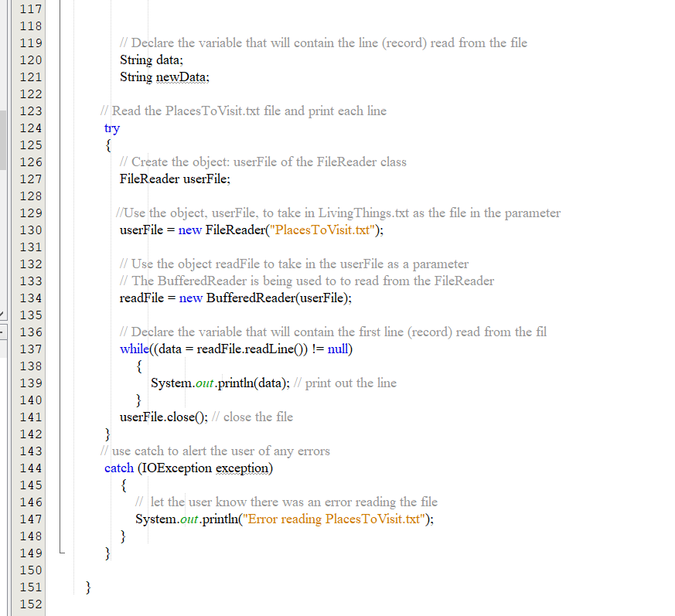Click 'System.out.println(data);' statement
Viewport: 675px width, 616px height.
coord(220,383)
